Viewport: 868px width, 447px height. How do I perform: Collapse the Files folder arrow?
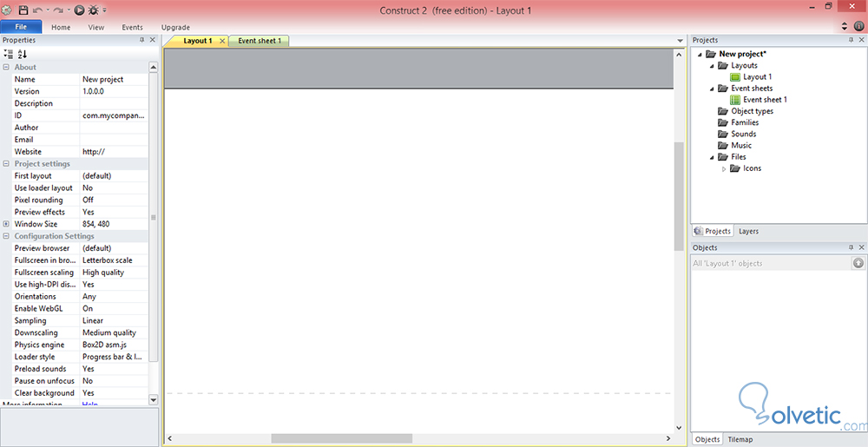click(713, 157)
